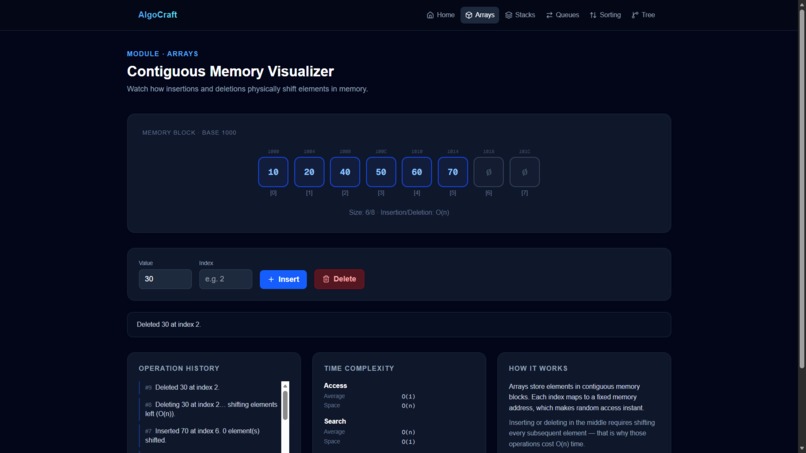Select memory cell containing 10
The width and height of the screenshot is (806, 453).
[x=273, y=172]
